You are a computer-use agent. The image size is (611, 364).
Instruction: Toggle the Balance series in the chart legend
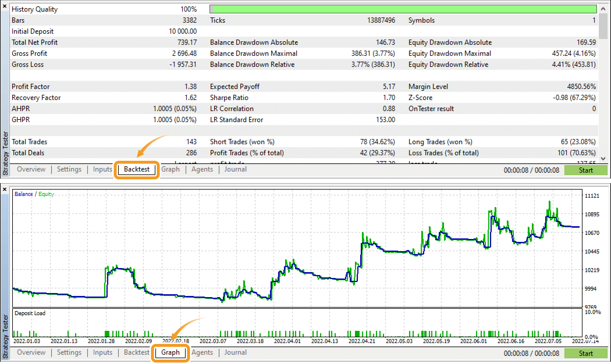(x=23, y=194)
